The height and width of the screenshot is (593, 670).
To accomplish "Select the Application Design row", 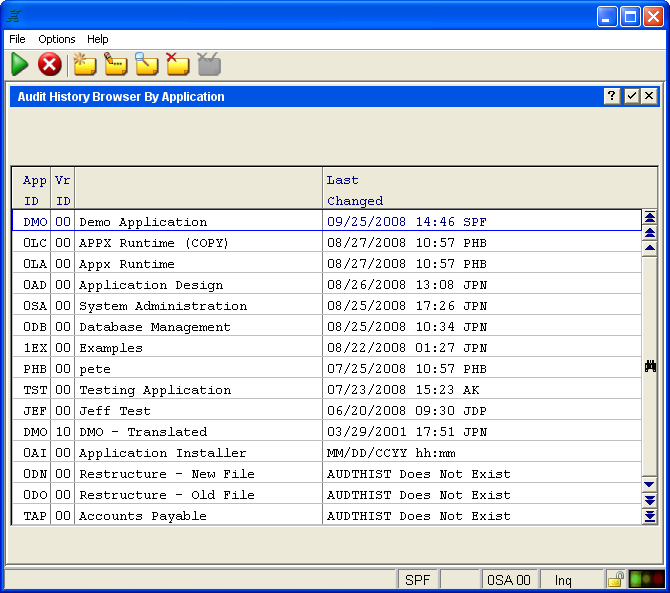I will click(x=327, y=284).
